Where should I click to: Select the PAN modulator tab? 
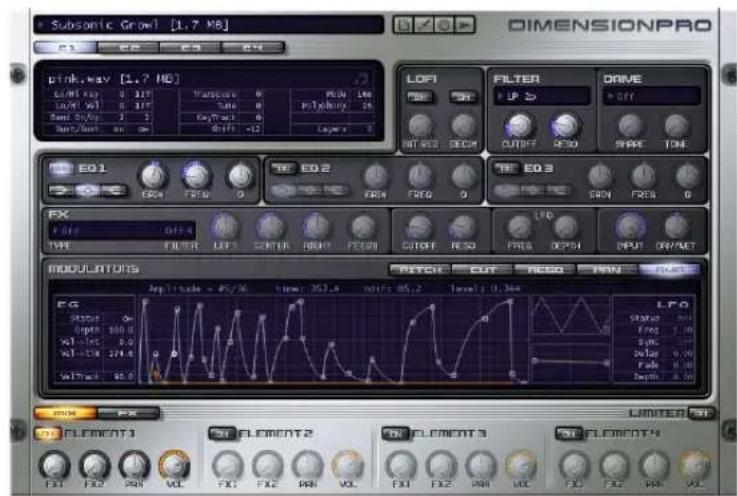tap(607, 270)
